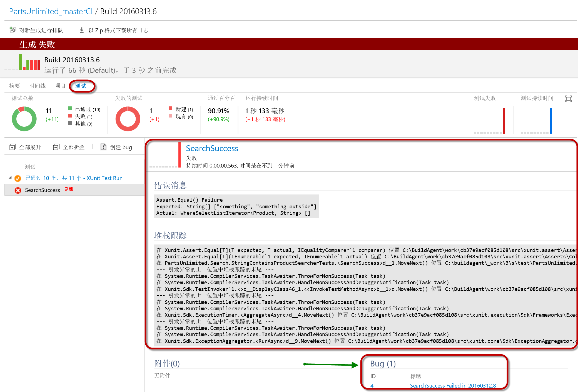Click 全部展开 expand all button
This screenshot has height=392, width=578.
30,147
